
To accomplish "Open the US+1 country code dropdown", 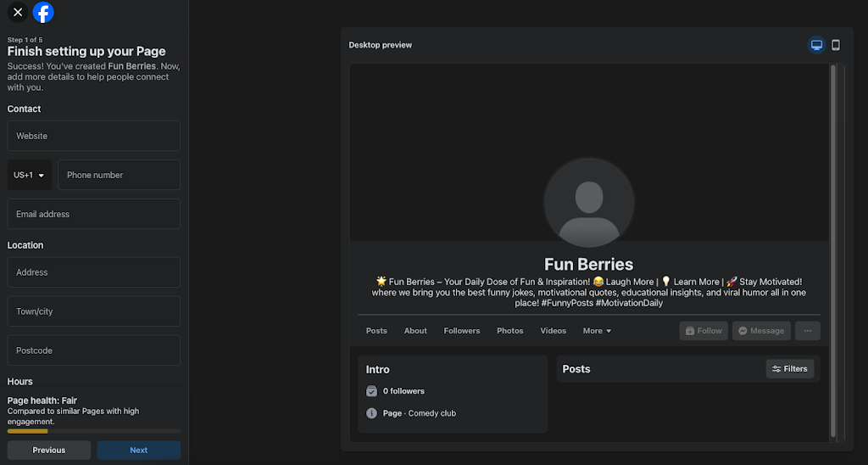I will tap(30, 175).
